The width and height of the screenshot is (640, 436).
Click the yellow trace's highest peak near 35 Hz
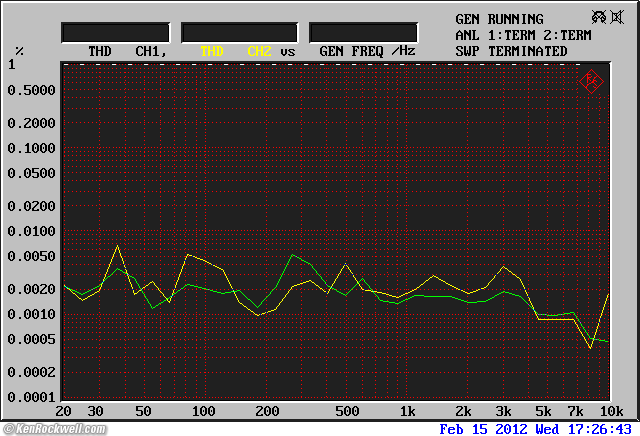pyautogui.click(x=118, y=246)
